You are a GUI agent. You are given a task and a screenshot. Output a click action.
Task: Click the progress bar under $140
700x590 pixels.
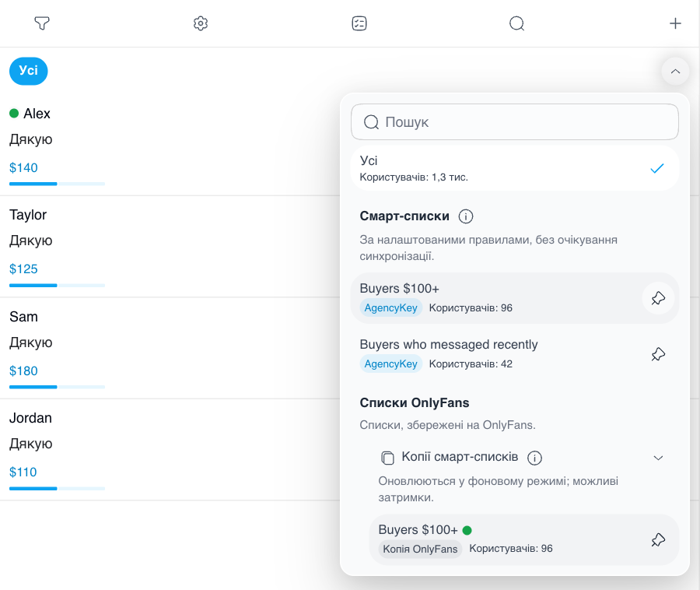[57, 184]
